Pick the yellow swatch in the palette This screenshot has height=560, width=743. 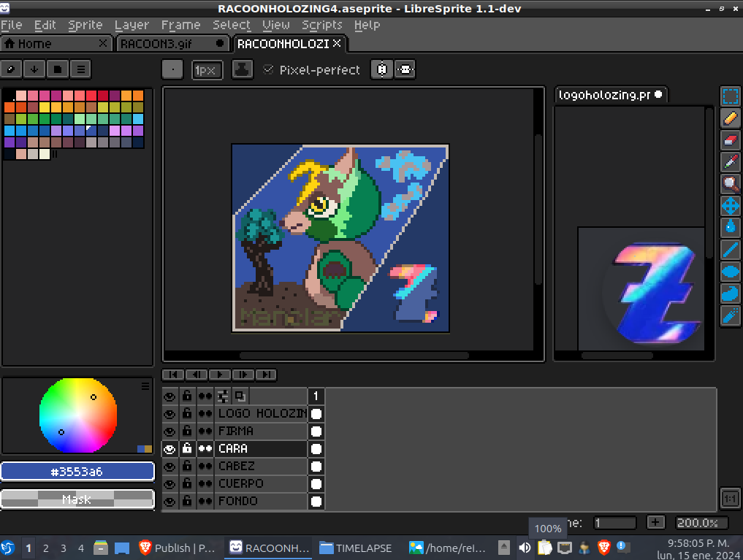45,107
